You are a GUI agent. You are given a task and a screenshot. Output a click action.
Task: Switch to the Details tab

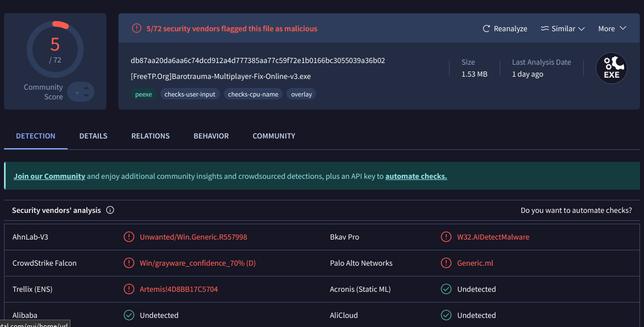(93, 136)
